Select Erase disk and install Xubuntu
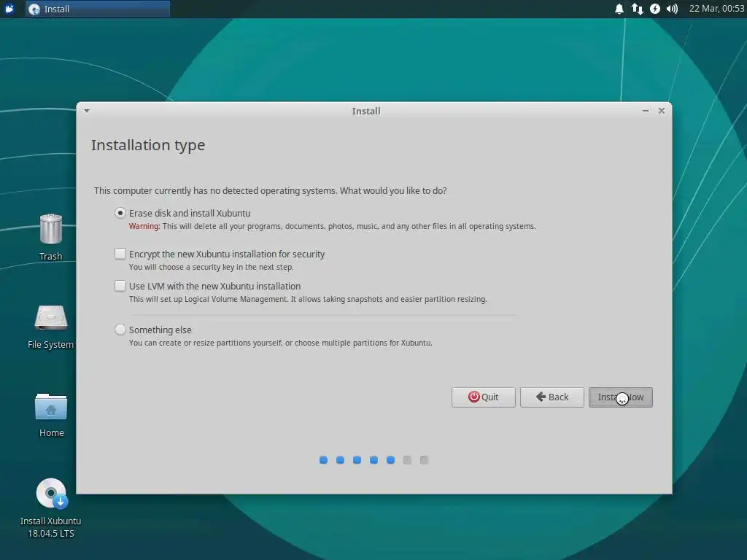Screen dimensions: 747x560 (x=120, y=213)
